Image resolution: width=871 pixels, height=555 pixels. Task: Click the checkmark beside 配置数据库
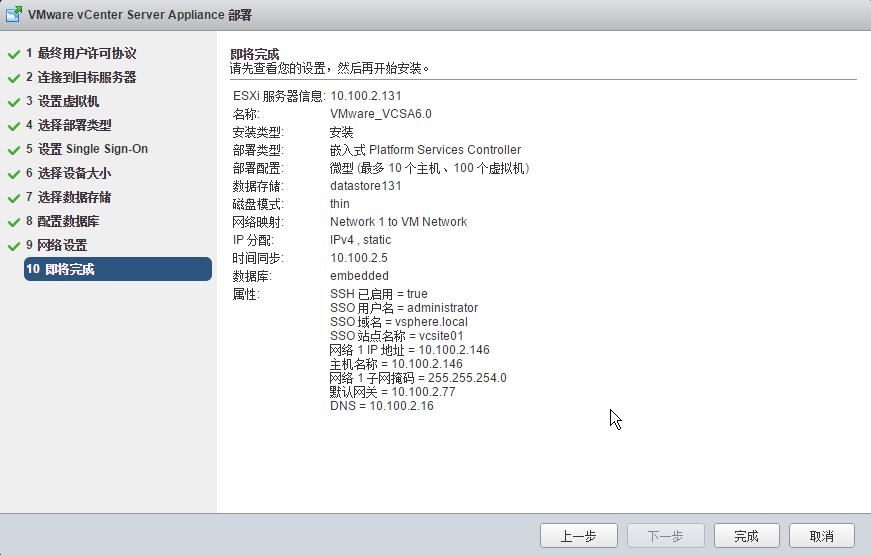(14, 222)
